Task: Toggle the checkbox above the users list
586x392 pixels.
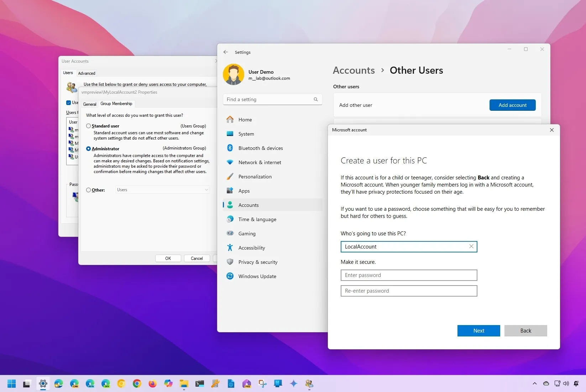Action: [x=68, y=103]
